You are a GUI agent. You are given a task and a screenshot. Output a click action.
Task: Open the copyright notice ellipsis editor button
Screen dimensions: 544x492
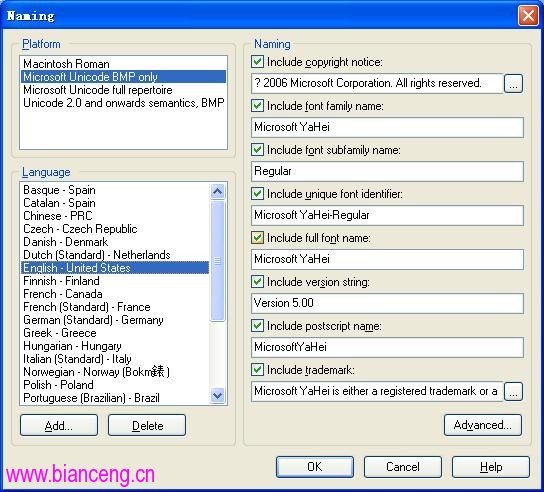[513, 83]
